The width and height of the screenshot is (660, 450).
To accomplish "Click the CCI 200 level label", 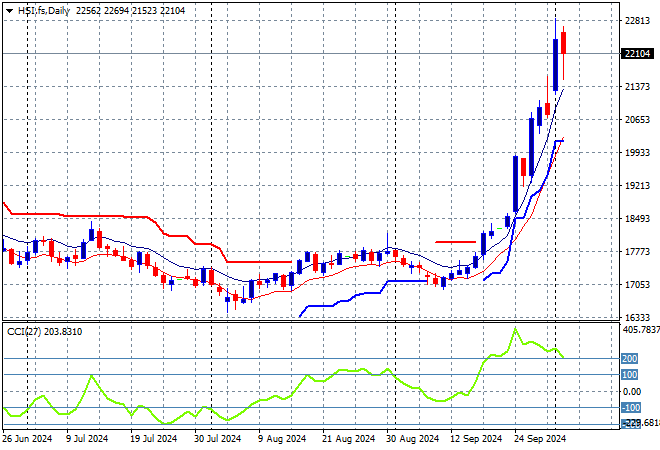I will pyautogui.click(x=630, y=358).
